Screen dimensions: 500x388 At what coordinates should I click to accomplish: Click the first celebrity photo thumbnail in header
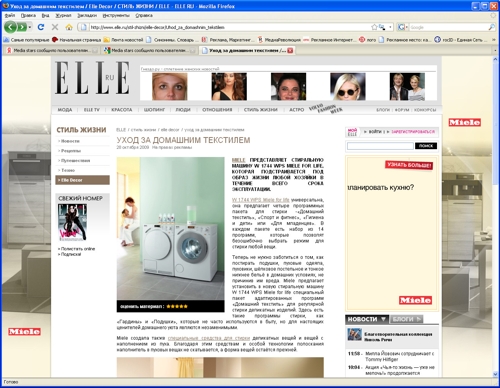point(170,87)
